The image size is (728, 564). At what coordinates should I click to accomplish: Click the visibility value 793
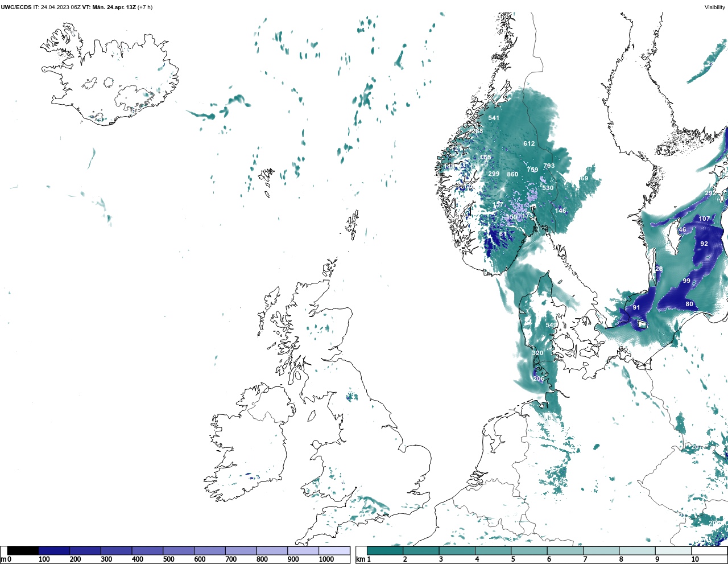(549, 166)
